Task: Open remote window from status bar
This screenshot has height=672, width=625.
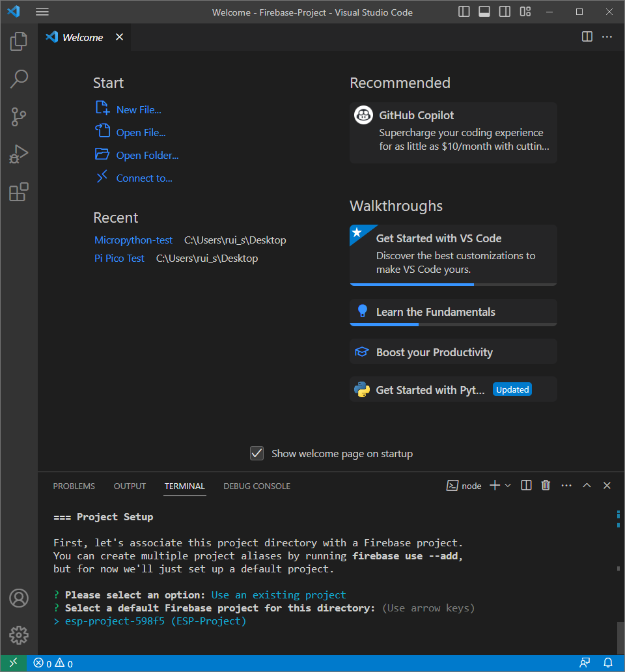Action: point(13,663)
